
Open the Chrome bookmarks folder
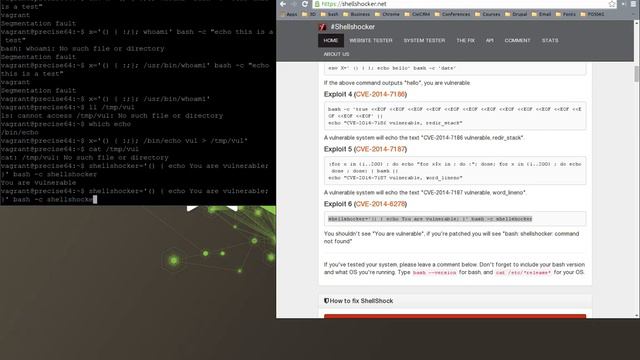click(x=387, y=14)
